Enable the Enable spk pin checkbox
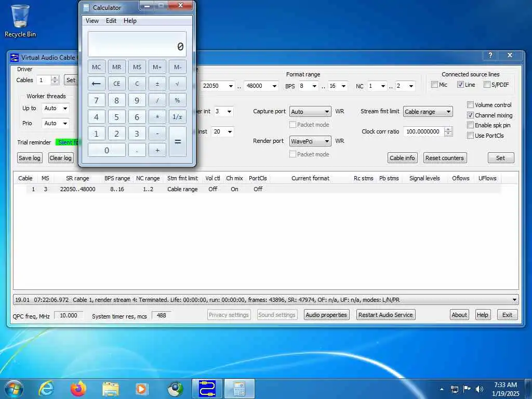 [470, 125]
